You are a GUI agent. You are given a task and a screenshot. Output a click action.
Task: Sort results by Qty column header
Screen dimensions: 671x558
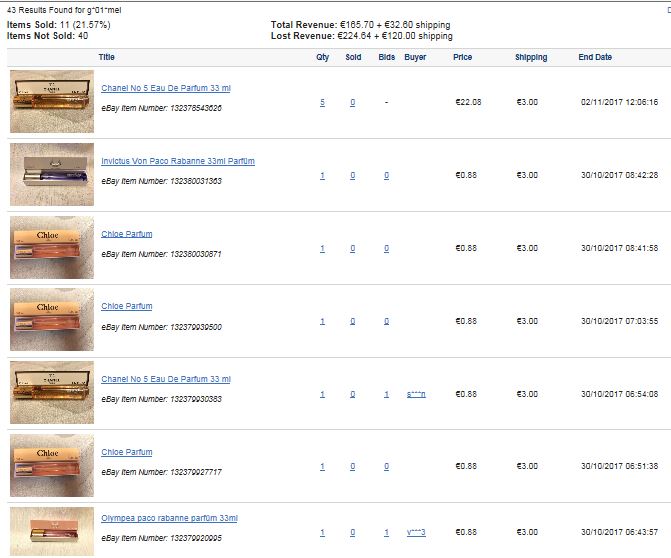point(323,57)
